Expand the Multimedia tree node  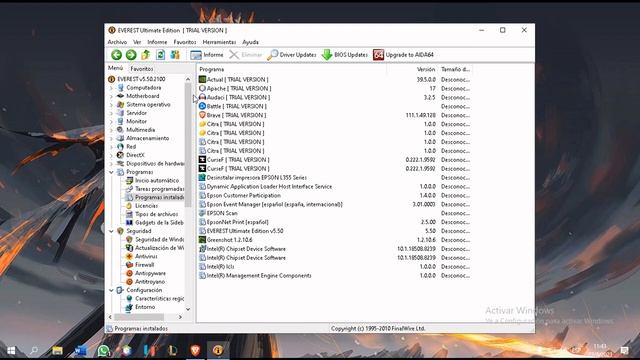click(111, 130)
